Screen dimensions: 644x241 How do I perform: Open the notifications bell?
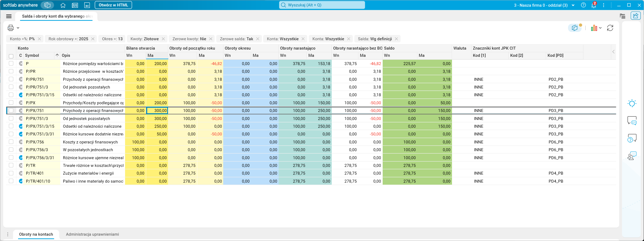click(x=594, y=5)
